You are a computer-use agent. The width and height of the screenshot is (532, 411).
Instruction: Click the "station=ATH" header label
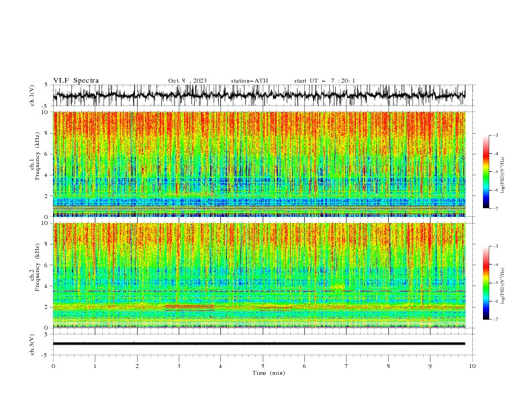249,81
